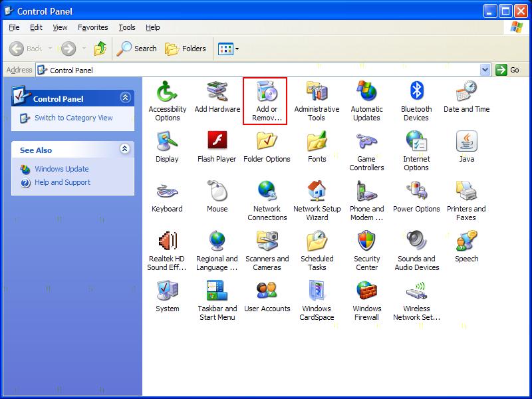
Task: Open System properties icon
Action: (x=168, y=297)
